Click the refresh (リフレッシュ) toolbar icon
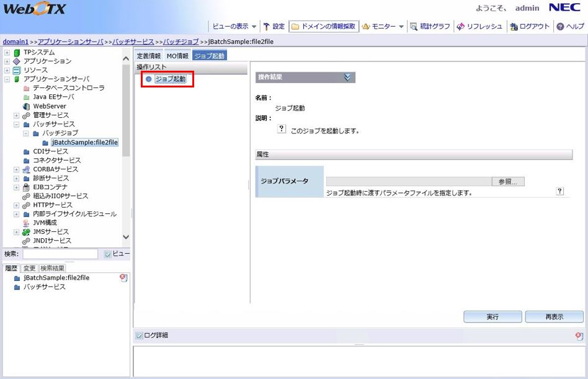The height and width of the screenshot is (379, 588). point(460,27)
